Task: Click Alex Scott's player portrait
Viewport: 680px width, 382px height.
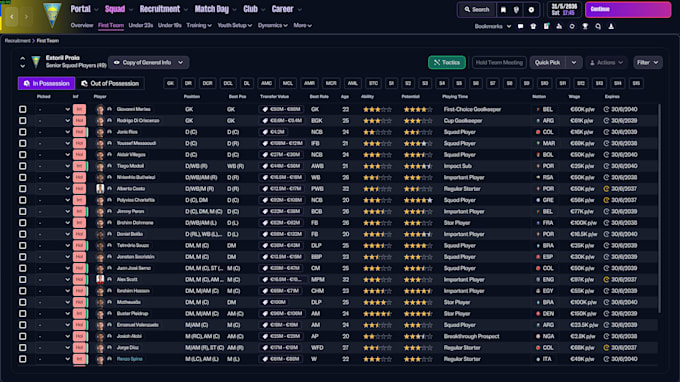Action: click(x=100, y=280)
